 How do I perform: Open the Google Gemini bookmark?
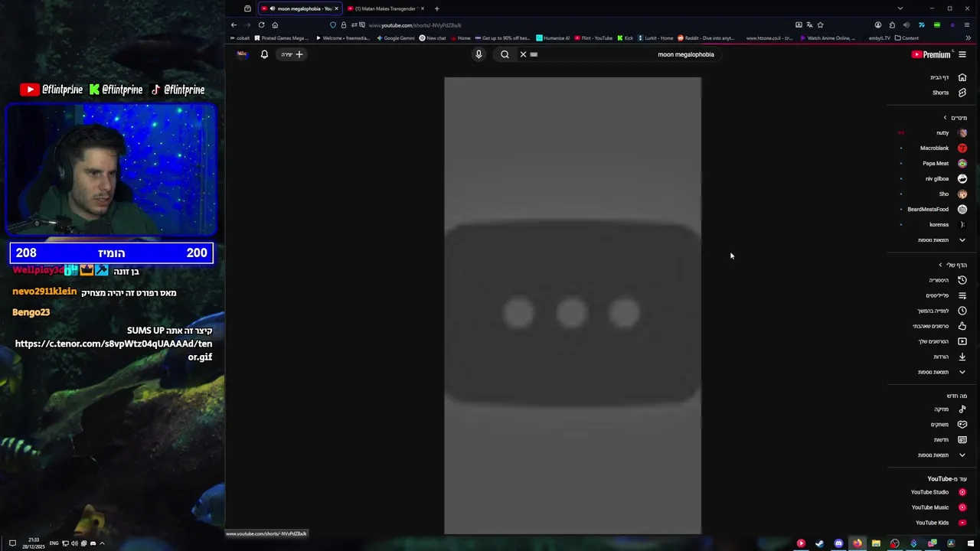point(395,37)
